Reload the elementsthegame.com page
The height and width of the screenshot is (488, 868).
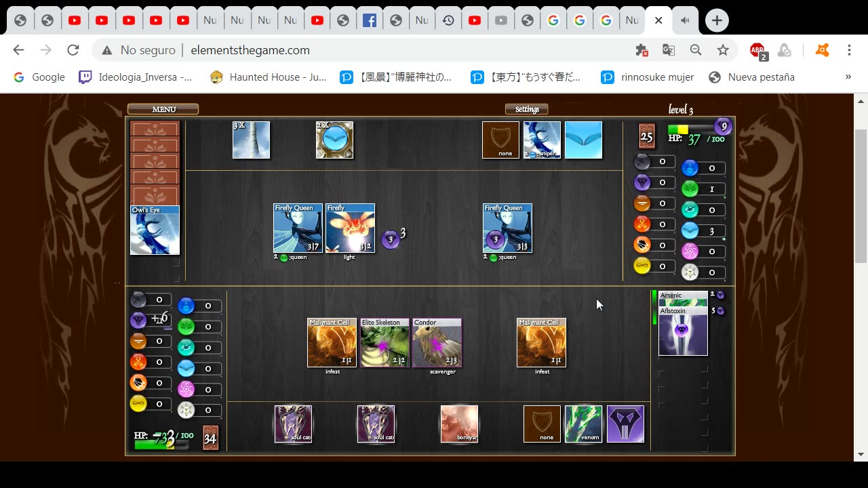coord(73,50)
